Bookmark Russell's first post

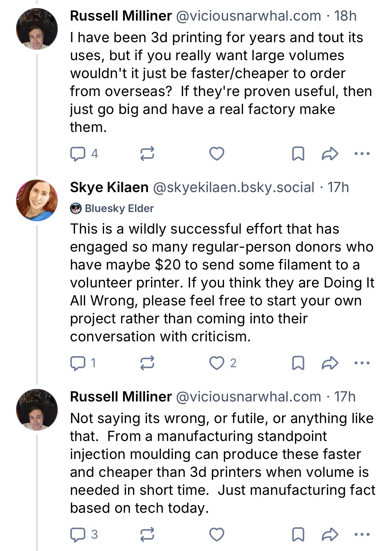click(298, 154)
